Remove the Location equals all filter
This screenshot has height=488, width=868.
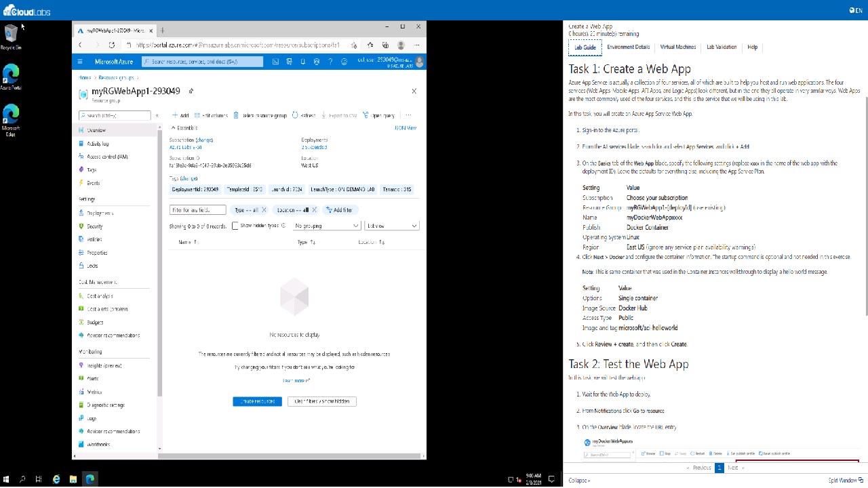point(314,210)
